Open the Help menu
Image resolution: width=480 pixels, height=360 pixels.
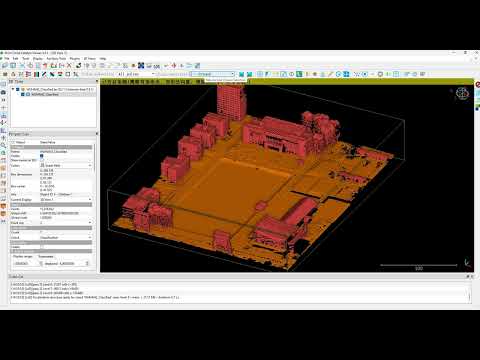tap(103, 59)
